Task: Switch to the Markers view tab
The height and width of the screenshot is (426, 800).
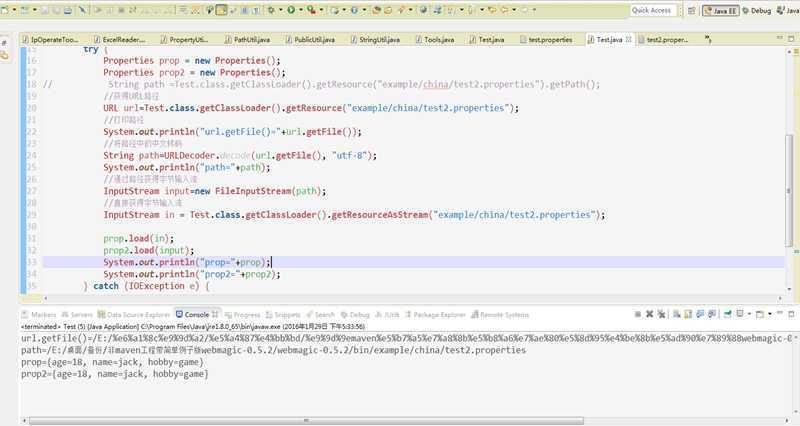Action: [x=39, y=314]
